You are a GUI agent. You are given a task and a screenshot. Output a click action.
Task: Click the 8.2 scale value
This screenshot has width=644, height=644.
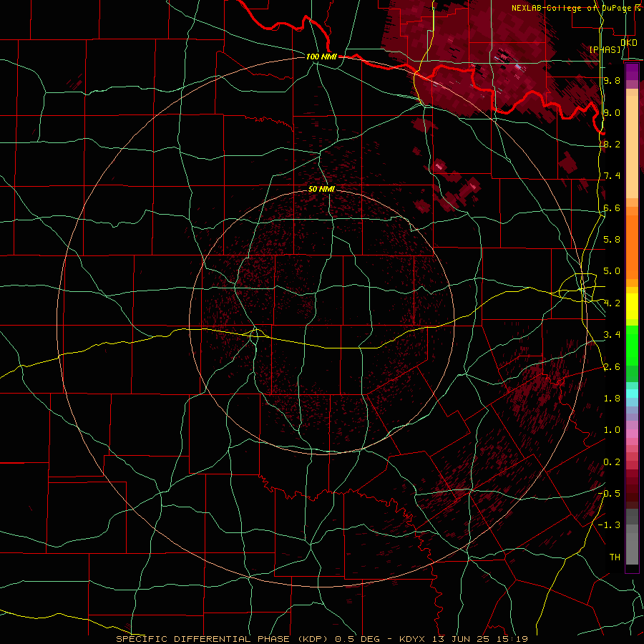[612, 144]
